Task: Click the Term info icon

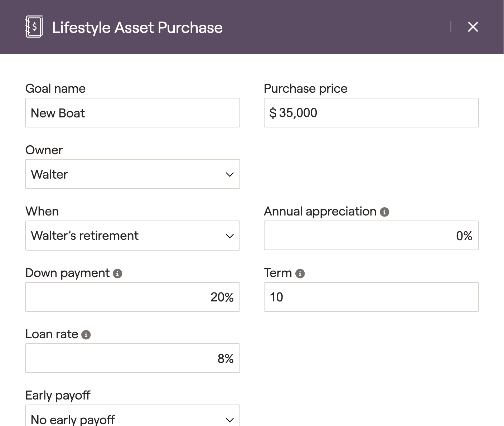Action: point(300,273)
